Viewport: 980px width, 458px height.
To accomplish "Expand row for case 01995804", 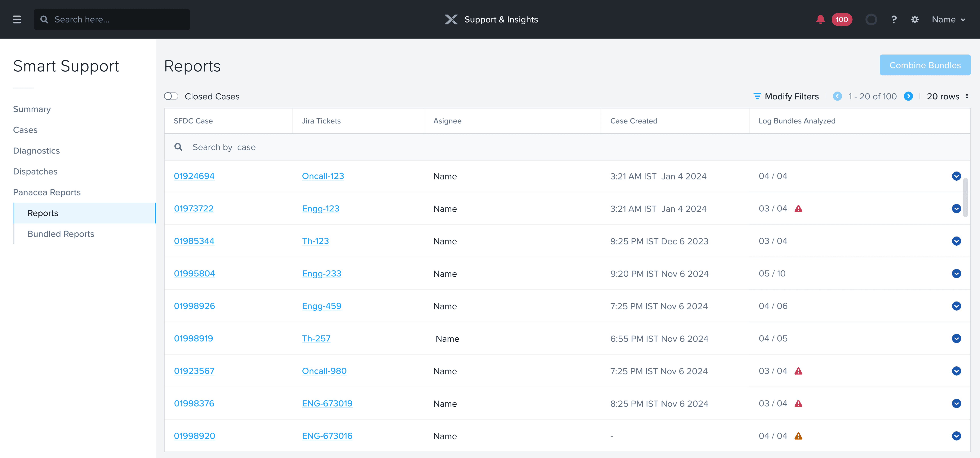I will click(956, 274).
